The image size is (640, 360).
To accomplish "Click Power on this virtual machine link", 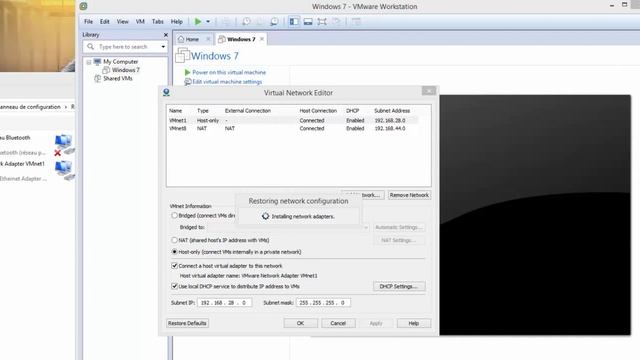I will 229,72.
